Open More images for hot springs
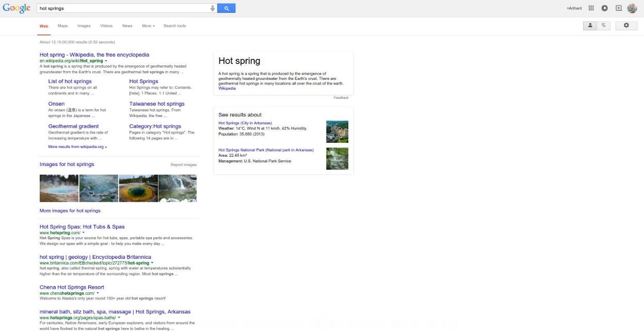 coord(70,210)
